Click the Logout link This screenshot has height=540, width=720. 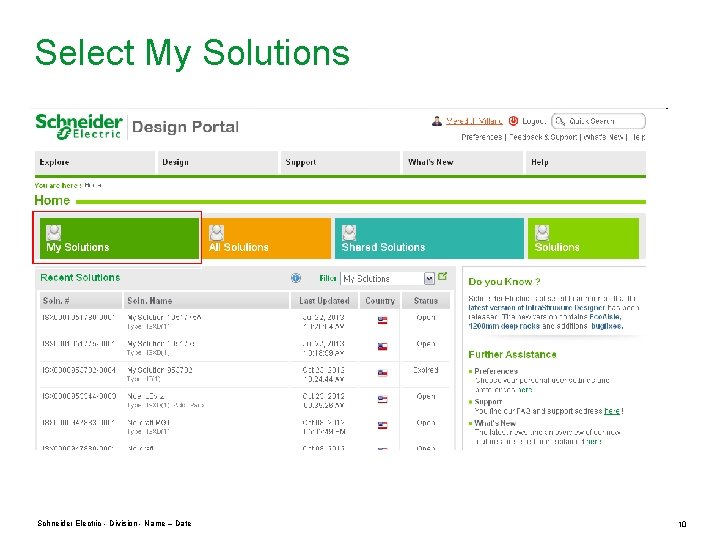pos(533,121)
